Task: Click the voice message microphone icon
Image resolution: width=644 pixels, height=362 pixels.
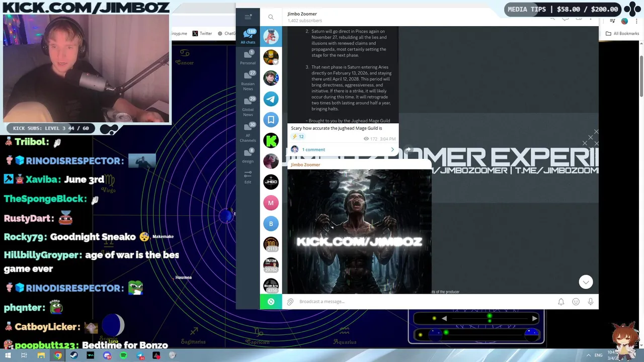Action: click(591, 302)
